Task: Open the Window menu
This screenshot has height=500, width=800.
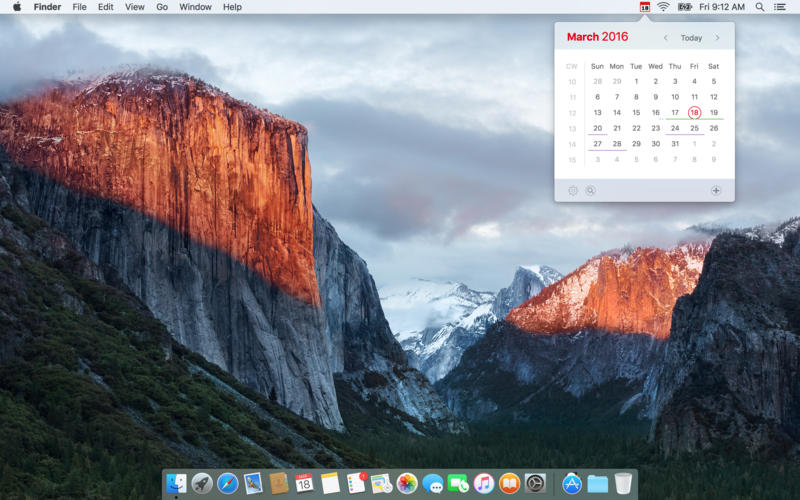Action: coord(195,7)
